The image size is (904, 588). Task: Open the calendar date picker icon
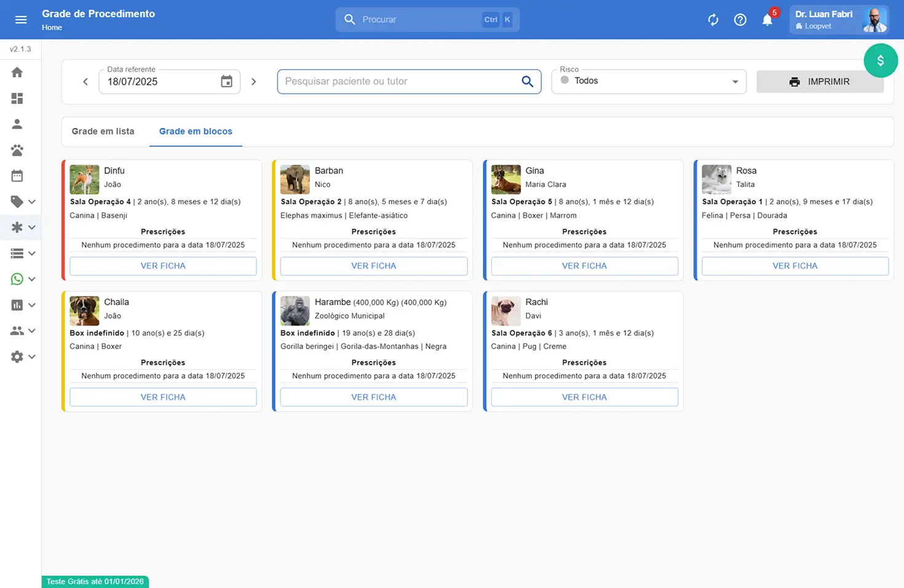[226, 81]
